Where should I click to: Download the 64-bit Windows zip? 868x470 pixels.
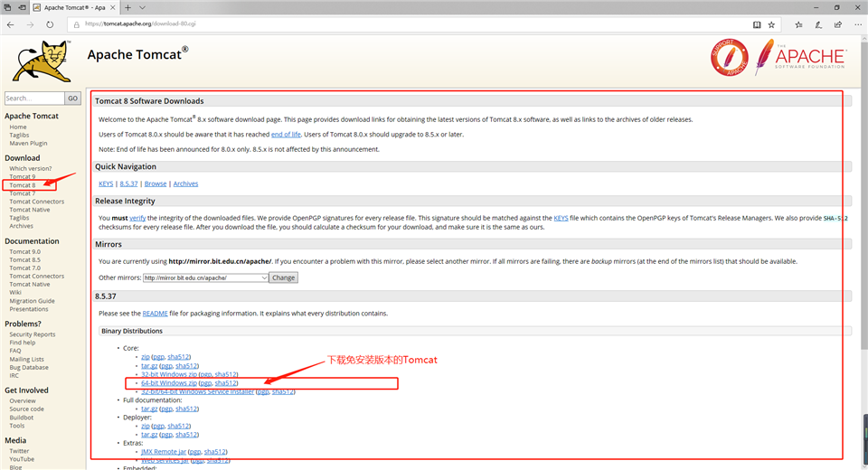[x=169, y=383]
